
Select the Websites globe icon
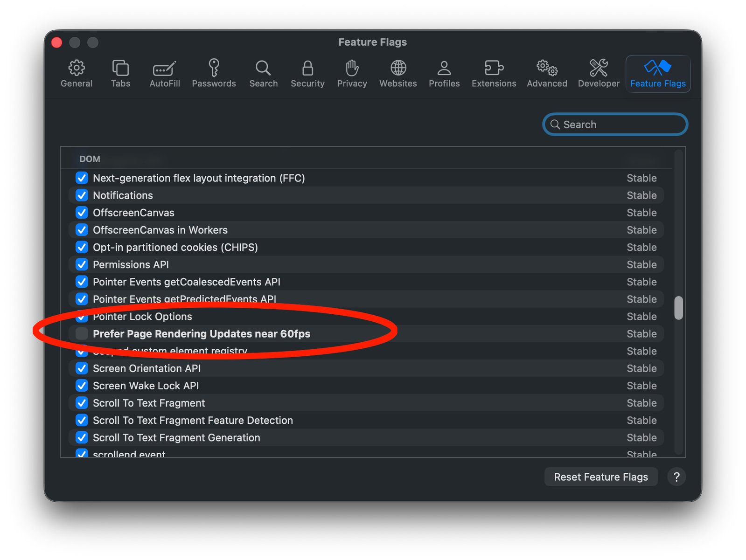click(x=398, y=68)
